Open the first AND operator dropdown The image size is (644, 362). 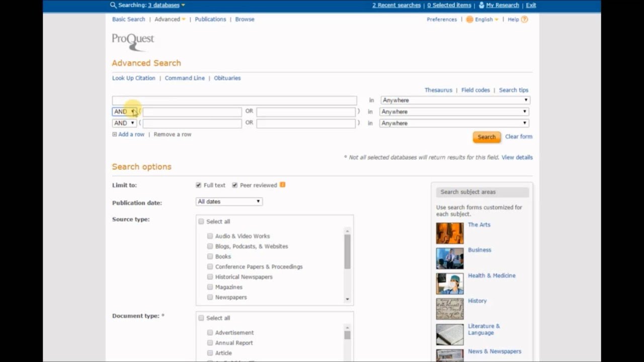click(124, 112)
